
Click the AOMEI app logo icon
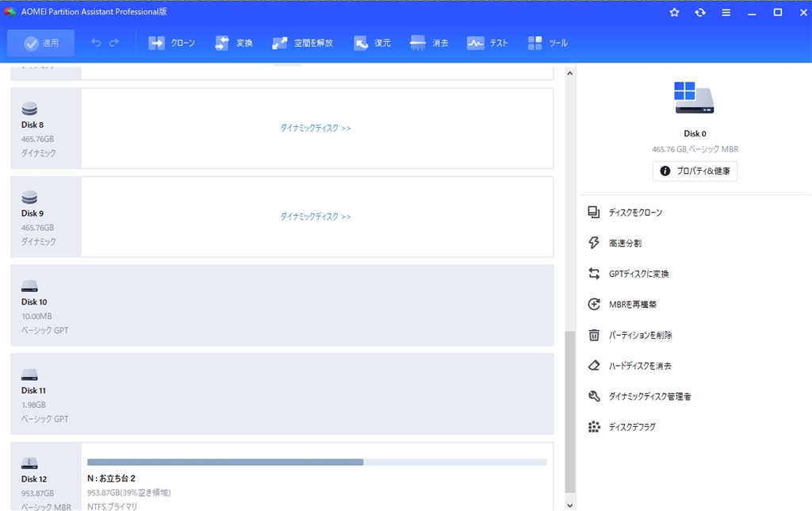pyautogui.click(x=10, y=12)
